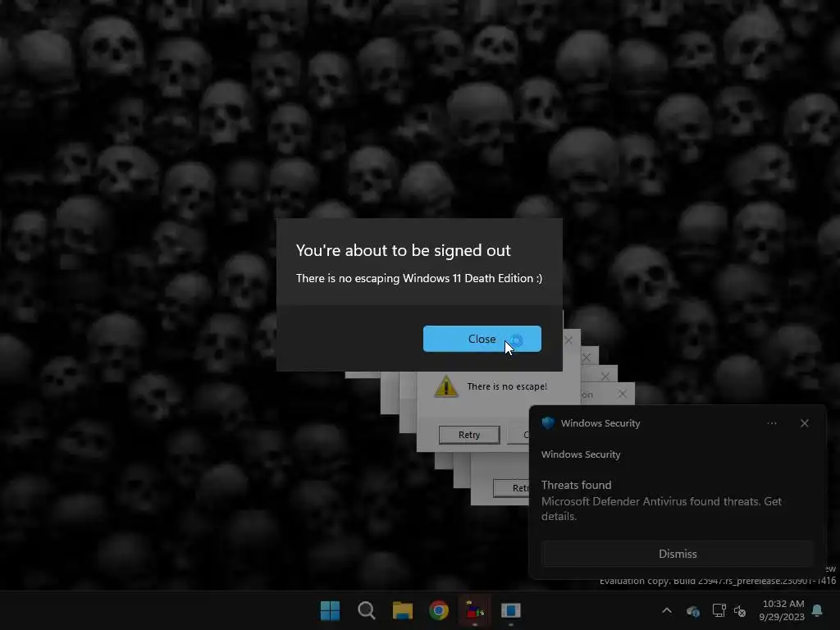Close the Windows Security toast with X
Image resolution: width=840 pixels, height=630 pixels.
point(804,423)
